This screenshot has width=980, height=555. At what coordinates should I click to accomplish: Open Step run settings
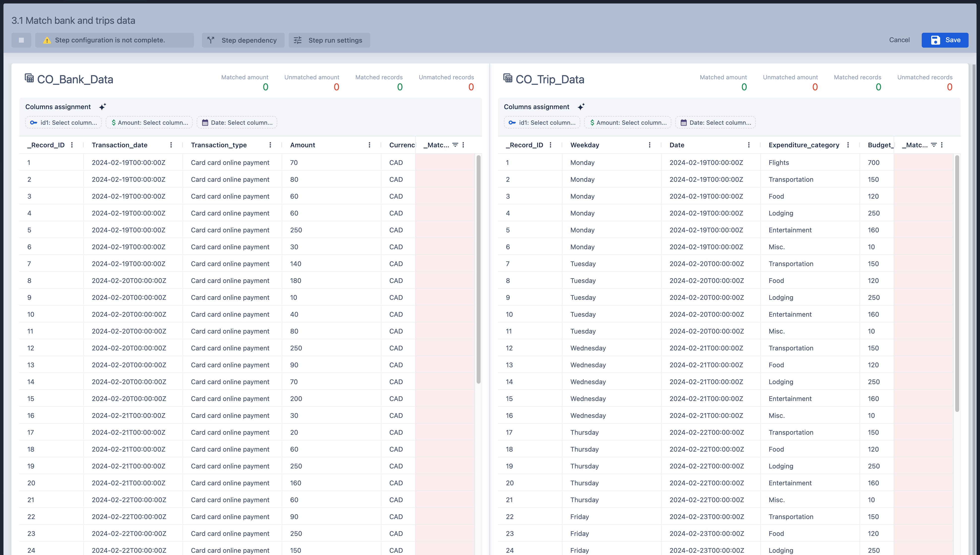329,40
